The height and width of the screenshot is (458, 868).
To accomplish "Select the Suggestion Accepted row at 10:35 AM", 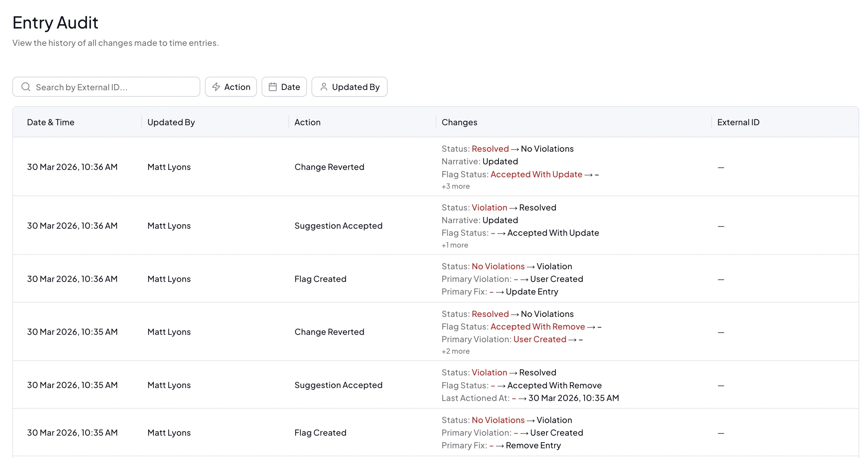I will click(x=338, y=385).
